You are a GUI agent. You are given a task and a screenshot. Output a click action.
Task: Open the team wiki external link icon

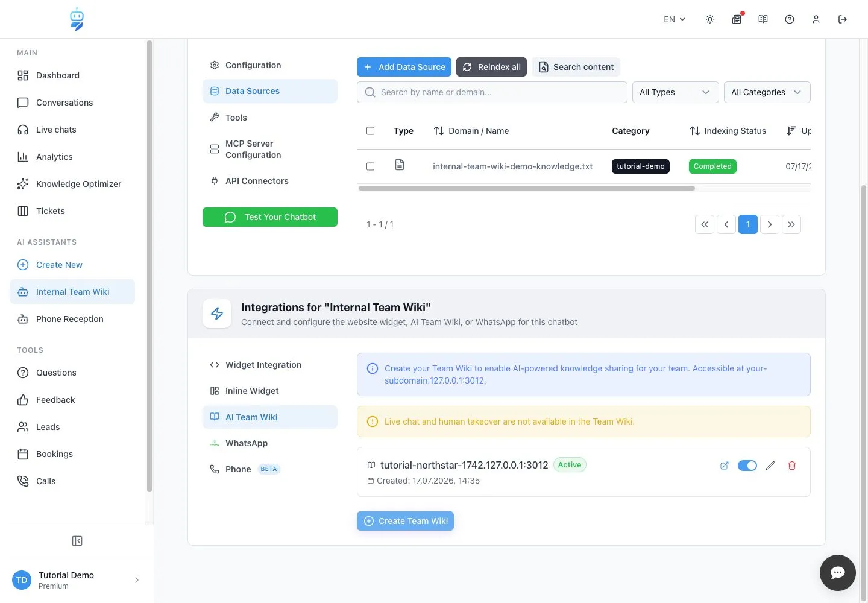tap(725, 466)
